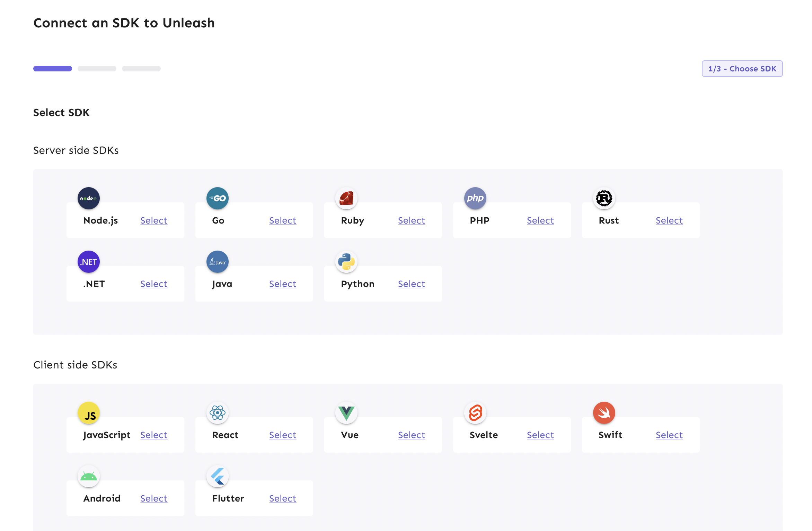Click the React atom icon
This screenshot has width=812, height=531.
click(x=218, y=413)
